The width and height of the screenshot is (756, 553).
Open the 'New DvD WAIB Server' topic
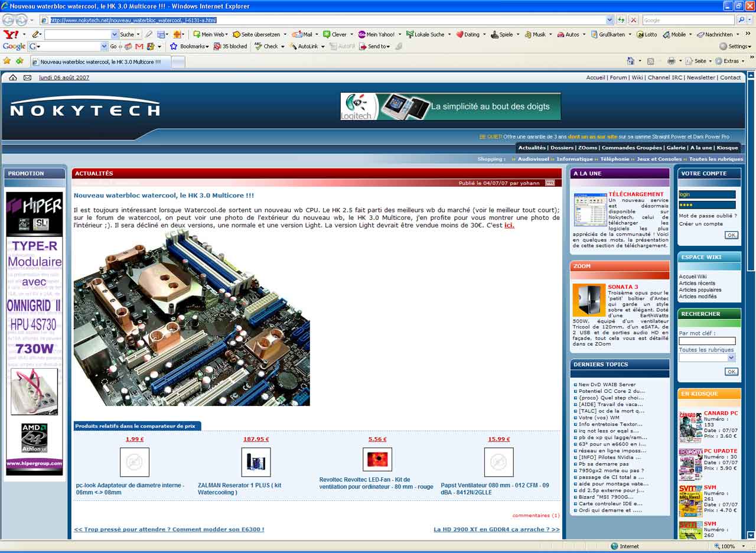pos(607,385)
